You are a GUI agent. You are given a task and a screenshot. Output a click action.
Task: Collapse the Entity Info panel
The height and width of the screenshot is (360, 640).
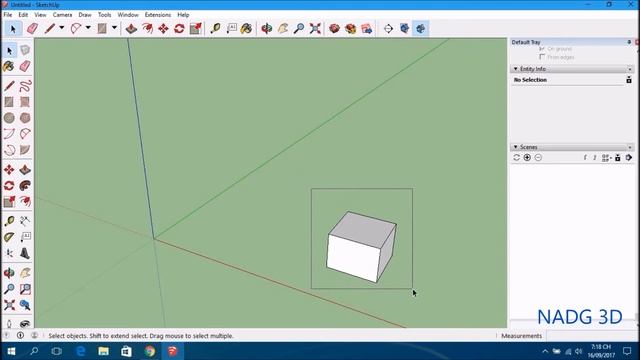click(x=516, y=69)
